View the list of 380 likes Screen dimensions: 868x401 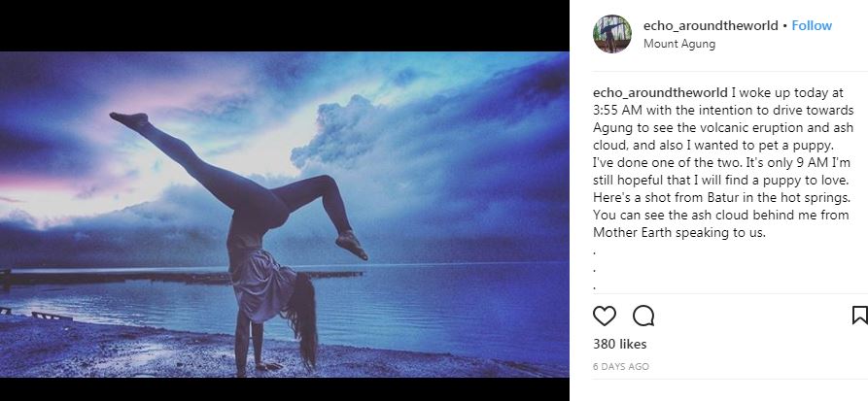(619, 344)
